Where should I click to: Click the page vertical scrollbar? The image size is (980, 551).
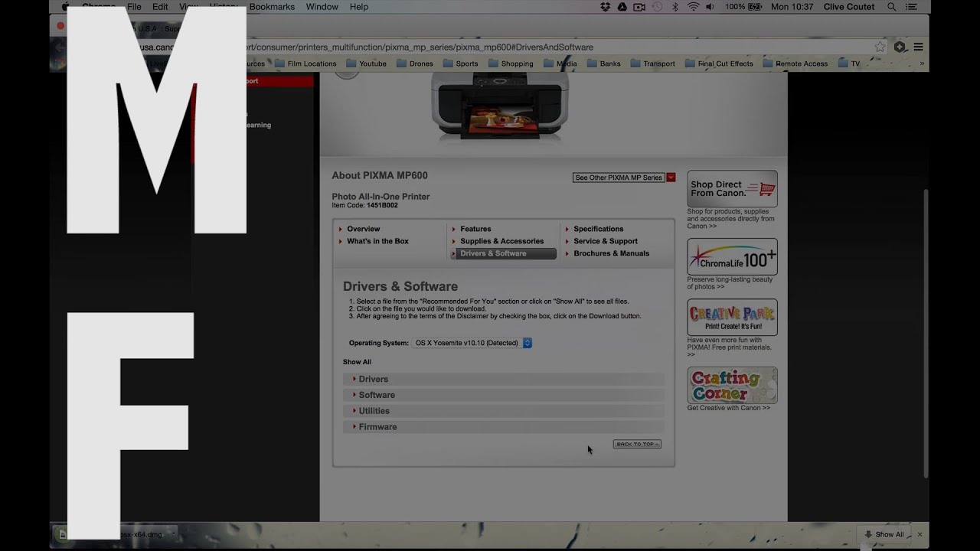(x=925, y=333)
